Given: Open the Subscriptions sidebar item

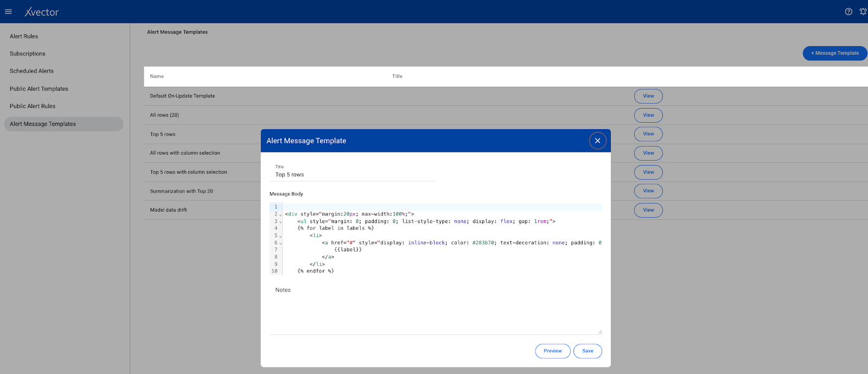Looking at the screenshot, I should coord(28,54).
